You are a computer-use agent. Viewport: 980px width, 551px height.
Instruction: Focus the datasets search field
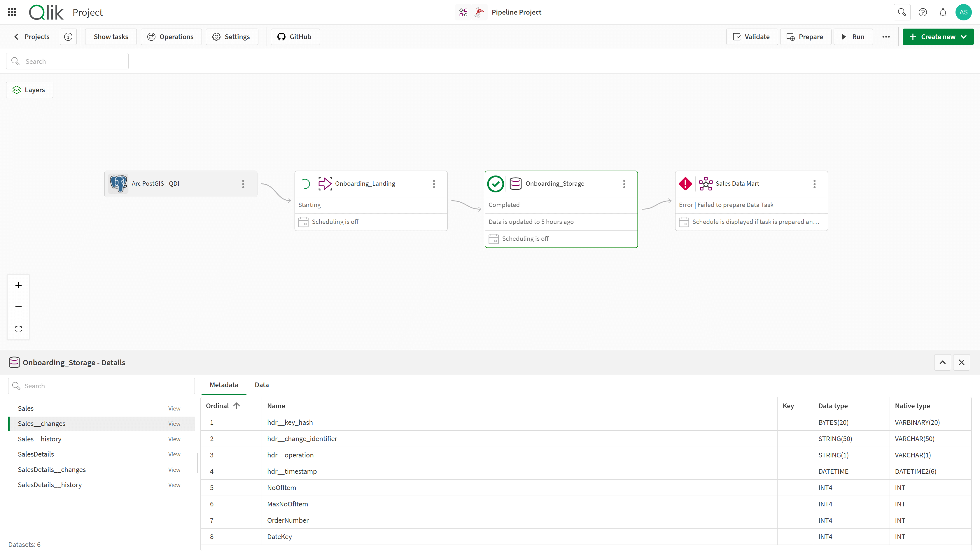point(101,386)
